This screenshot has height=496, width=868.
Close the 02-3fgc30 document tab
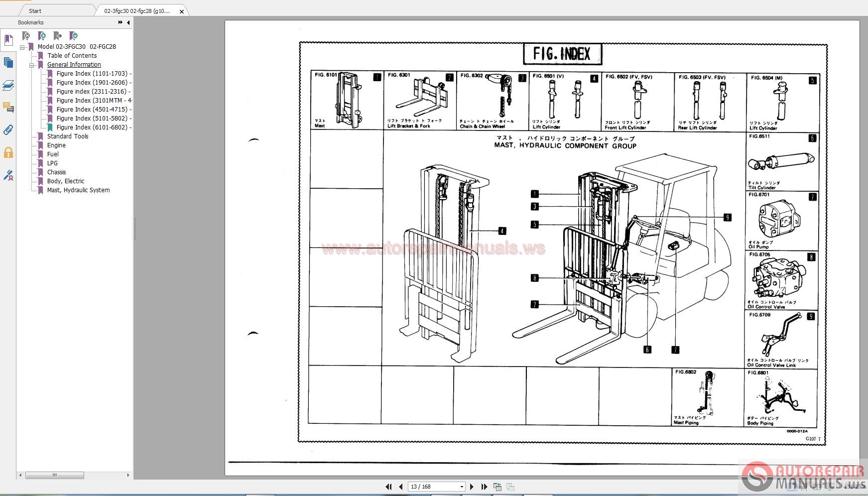182,11
